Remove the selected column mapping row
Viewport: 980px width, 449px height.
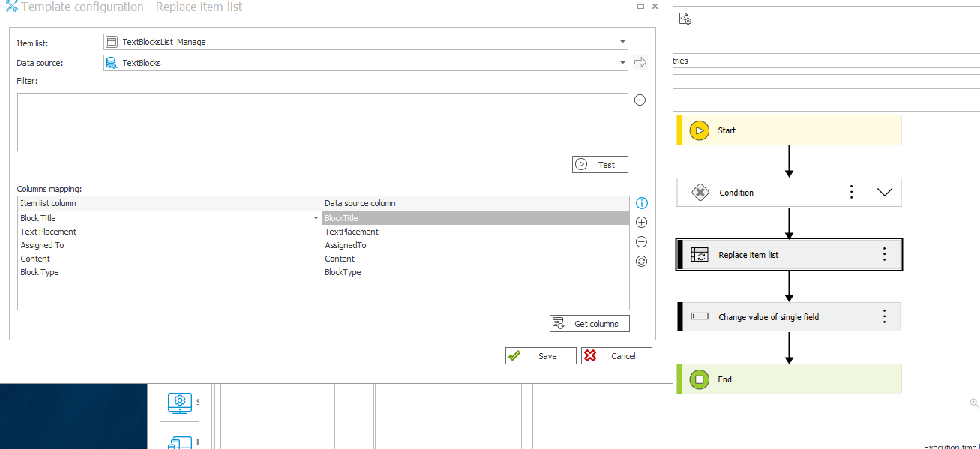point(641,242)
